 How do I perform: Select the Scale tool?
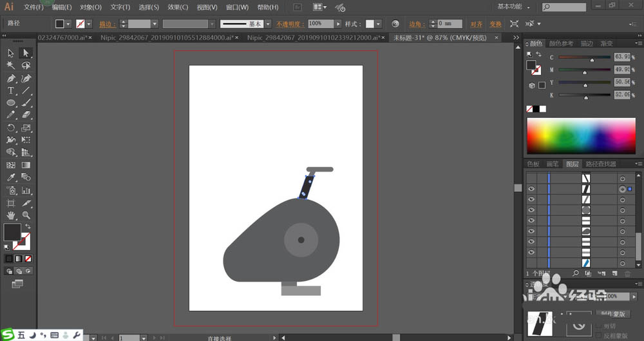click(26, 128)
